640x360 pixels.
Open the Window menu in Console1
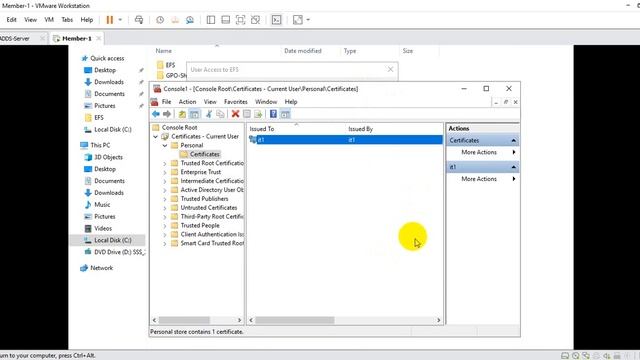click(x=266, y=102)
